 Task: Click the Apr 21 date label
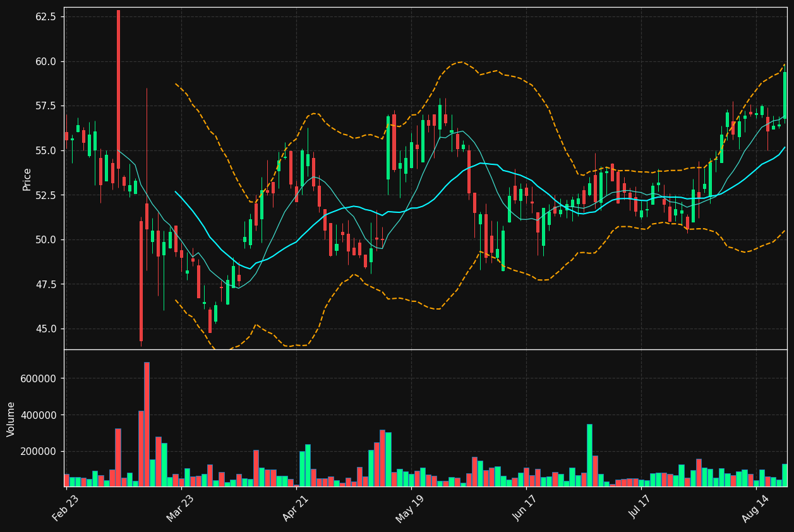click(x=296, y=508)
